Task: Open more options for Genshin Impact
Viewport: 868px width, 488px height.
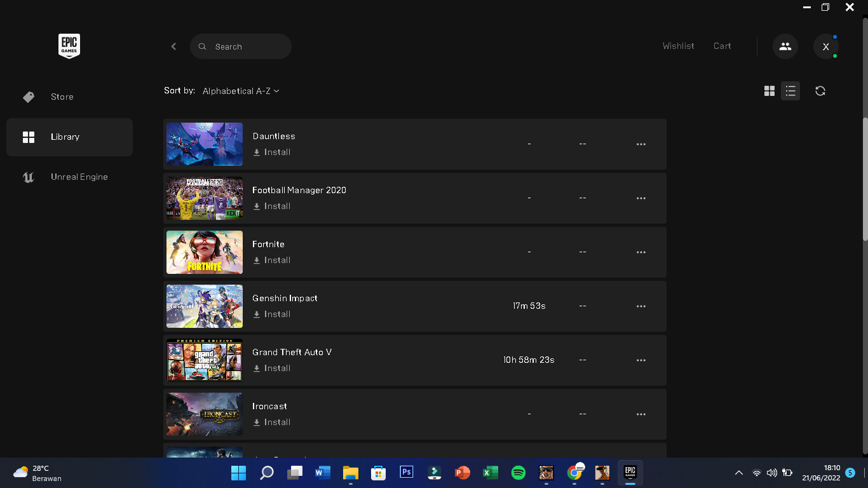Action: 641,306
